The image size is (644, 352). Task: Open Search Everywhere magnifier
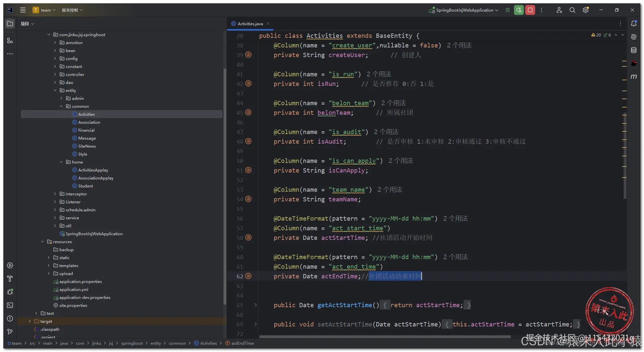point(572,10)
